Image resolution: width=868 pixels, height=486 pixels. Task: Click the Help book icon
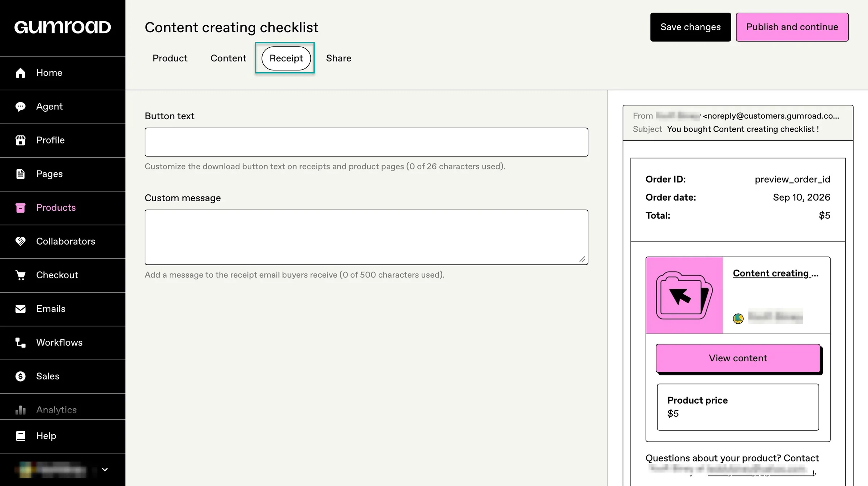[21, 436]
